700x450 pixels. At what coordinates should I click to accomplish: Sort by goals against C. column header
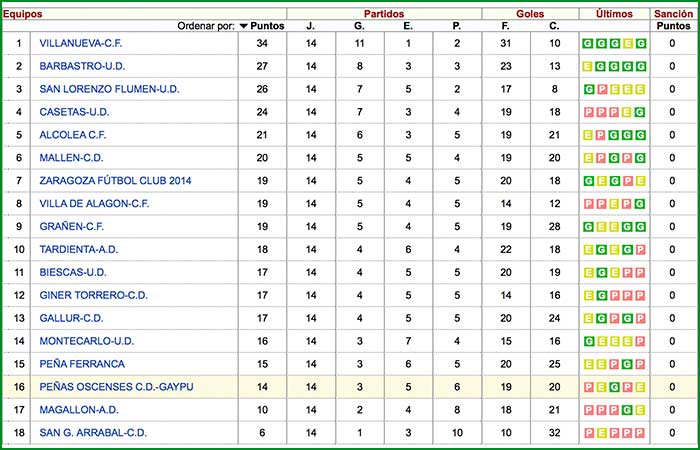click(x=555, y=26)
